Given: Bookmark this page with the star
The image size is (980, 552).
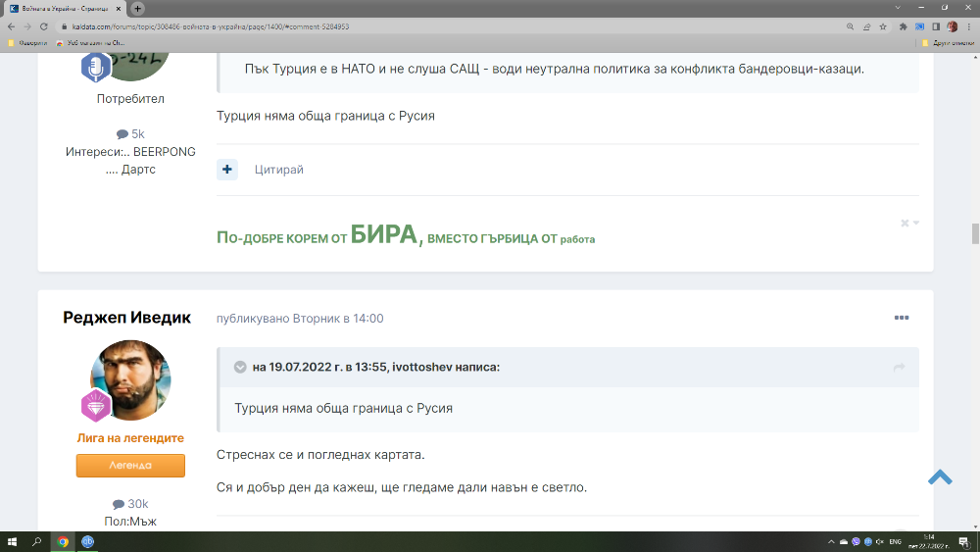Looking at the screenshot, I should coord(883,26).
